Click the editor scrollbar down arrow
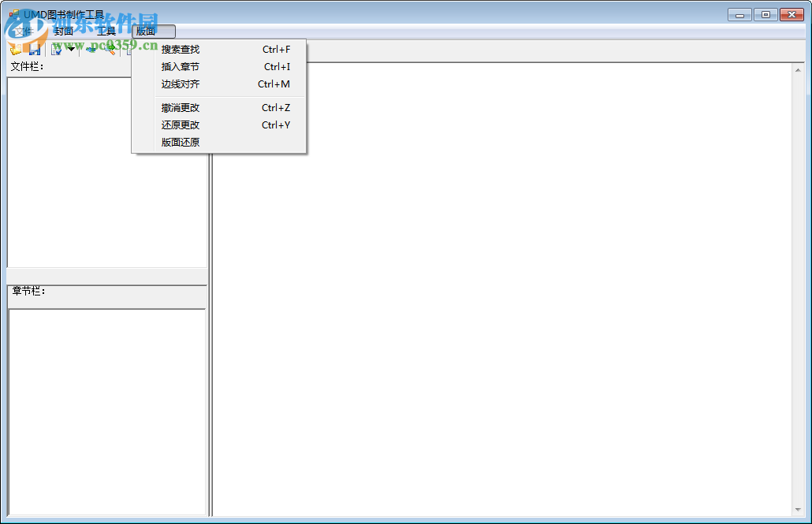The height and width of the screenshot is (524, 812). (798, 510)
